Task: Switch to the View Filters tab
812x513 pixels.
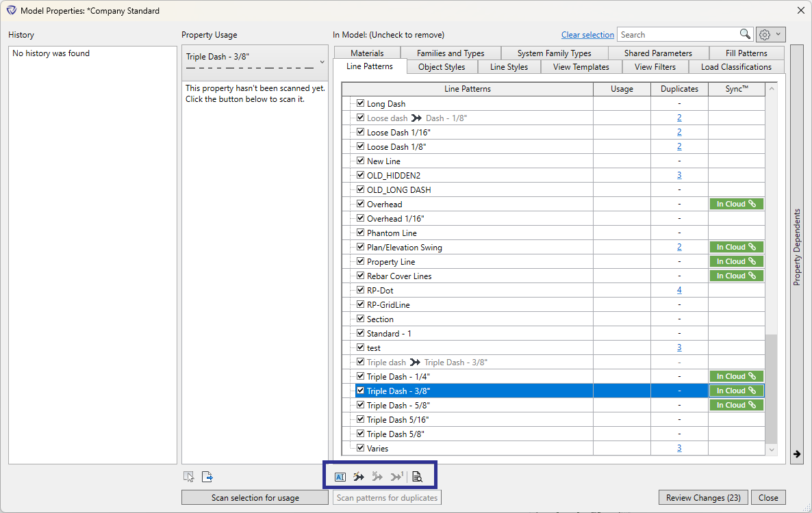Action: [655, 67]
